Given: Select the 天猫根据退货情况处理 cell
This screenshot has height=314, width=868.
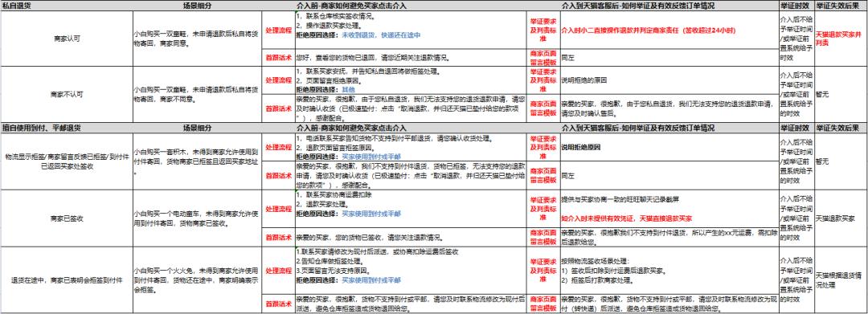Looking at the screenshot, I should tap(841, 279).
